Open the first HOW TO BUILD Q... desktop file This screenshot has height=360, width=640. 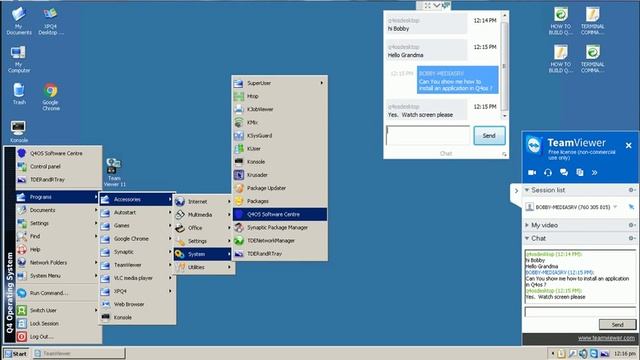[561, 20]
